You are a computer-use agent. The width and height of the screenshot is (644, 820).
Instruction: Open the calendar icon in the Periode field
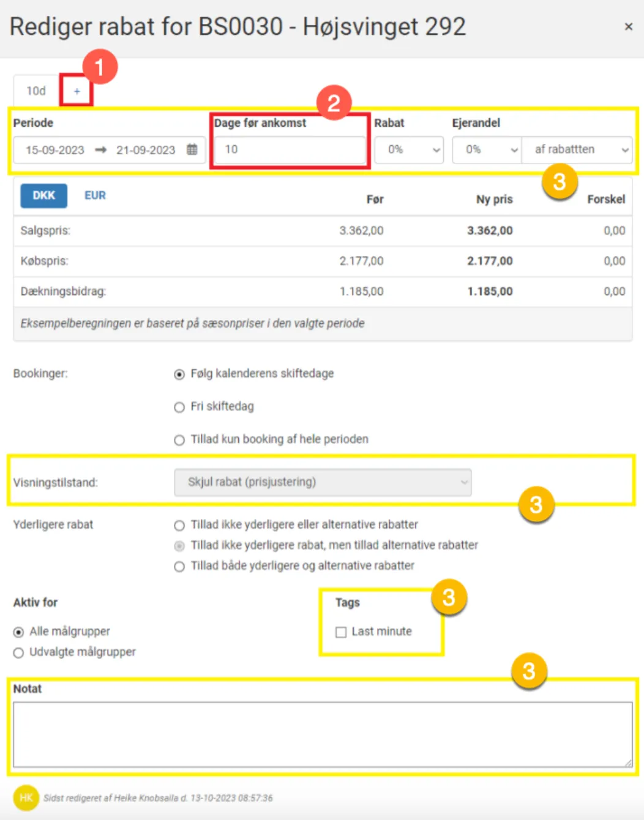coord(192,149)
